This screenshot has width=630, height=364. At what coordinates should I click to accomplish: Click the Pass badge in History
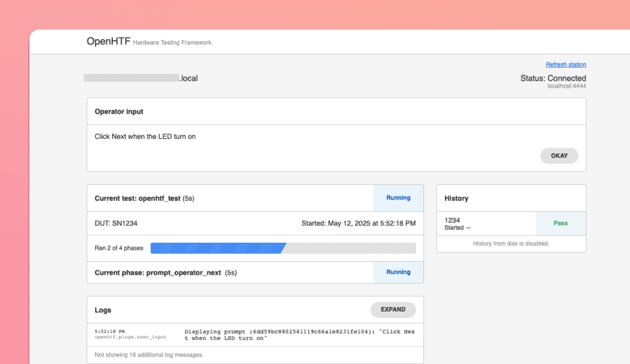click(560, 223)
